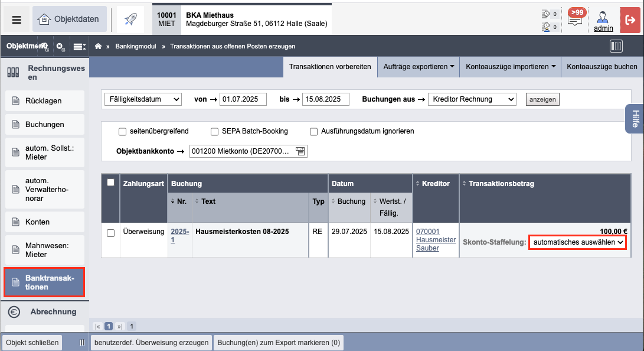
Task: Collapse the list menu icon beside Objektmenü
Action: tap(79, 47)
